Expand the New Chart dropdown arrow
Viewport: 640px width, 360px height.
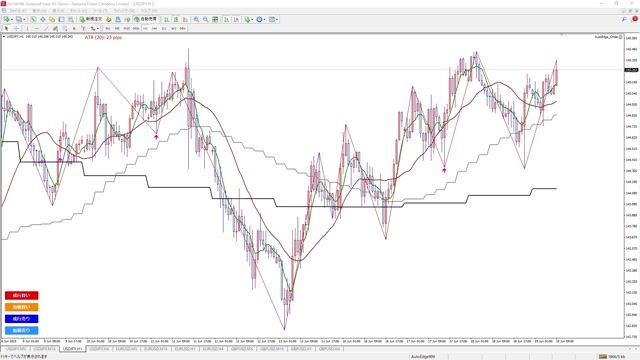click(x=12, y=19)
